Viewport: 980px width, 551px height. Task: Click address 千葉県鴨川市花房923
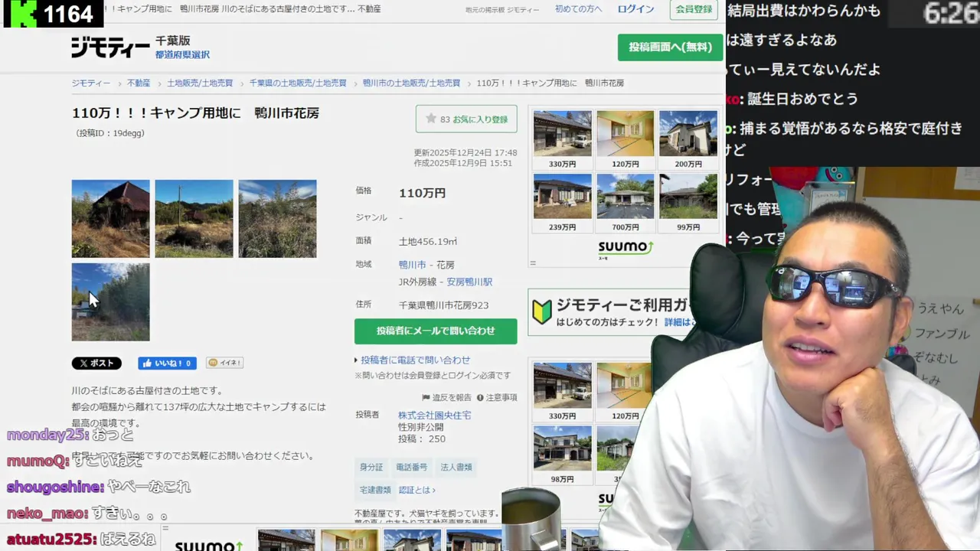pos(443,305)
